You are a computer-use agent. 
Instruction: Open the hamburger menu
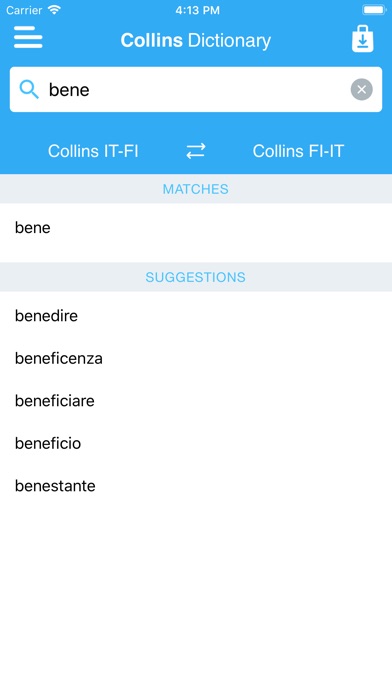coord(28,37)
